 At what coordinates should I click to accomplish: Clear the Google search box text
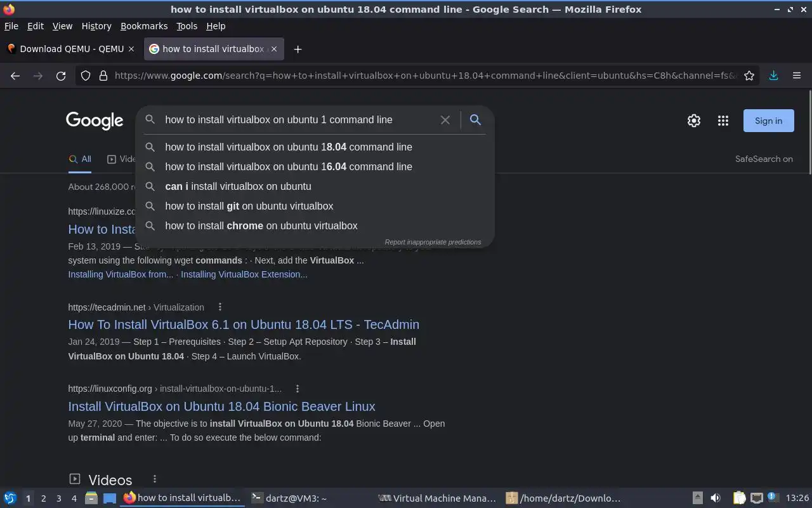coord(445,120)
